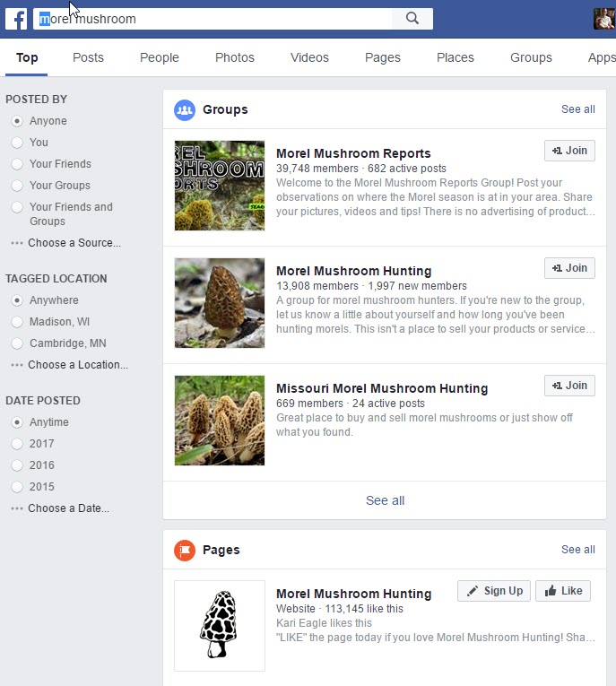Select Cambridge, MN location filter
The width and height of the screenshot is (616, 686).
[17, 343]
